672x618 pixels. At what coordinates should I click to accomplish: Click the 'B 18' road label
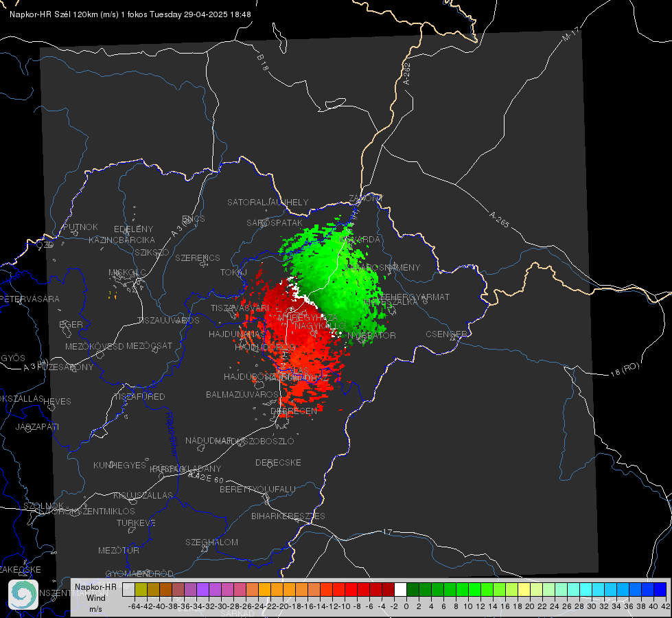click(263, 62)
